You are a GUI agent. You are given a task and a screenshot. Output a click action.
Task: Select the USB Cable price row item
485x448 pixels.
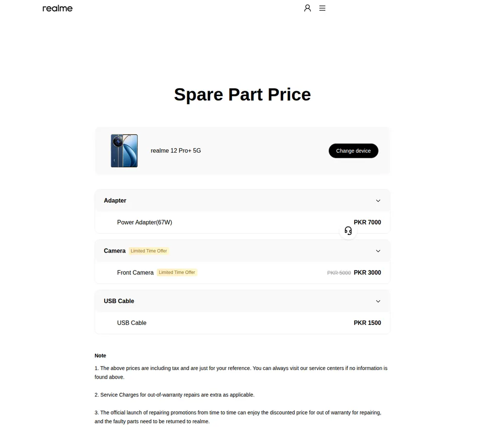click(242, 323)
